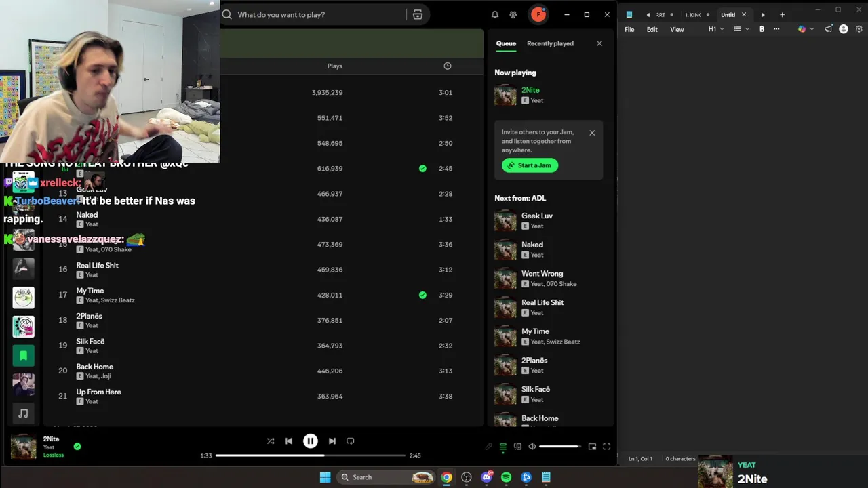Open the Edit menu in Notepad
This screenshot has height=488, width=868.
(x=652, y=29)
